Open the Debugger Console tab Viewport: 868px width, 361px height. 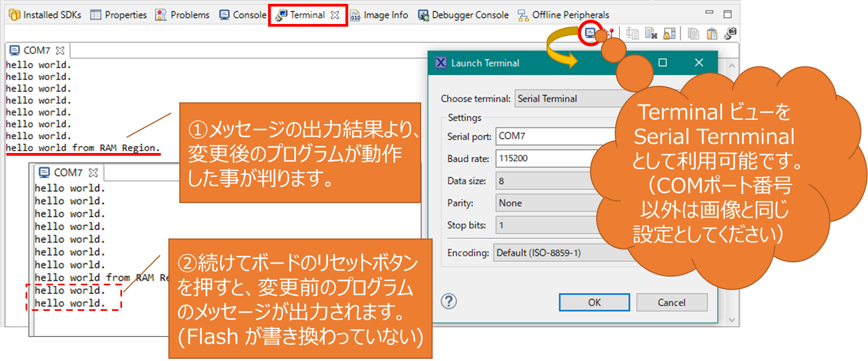point(463,15)
